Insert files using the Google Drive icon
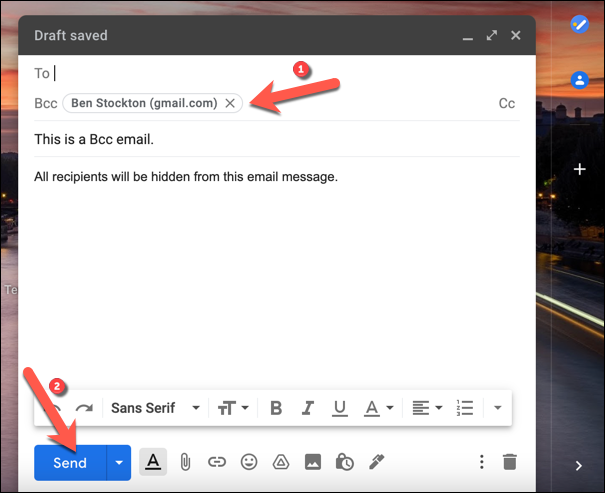The height and width of the screenshot is (493, 605). tap(281, 462)
